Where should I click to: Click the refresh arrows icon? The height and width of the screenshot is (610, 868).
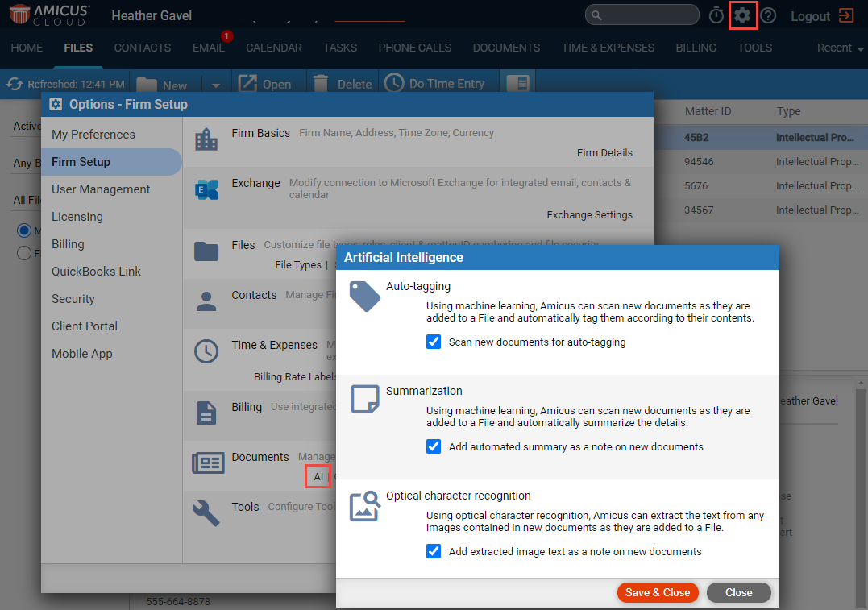tap(15, 84)
